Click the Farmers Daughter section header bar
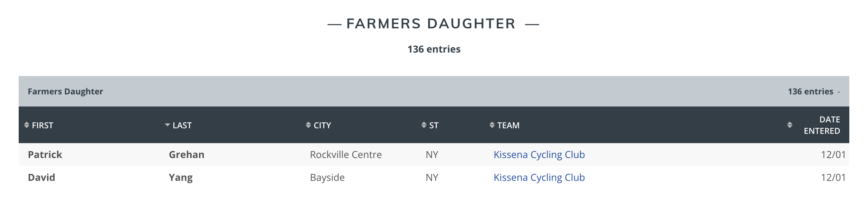This screenshot has height=204, width=868. 434,91
